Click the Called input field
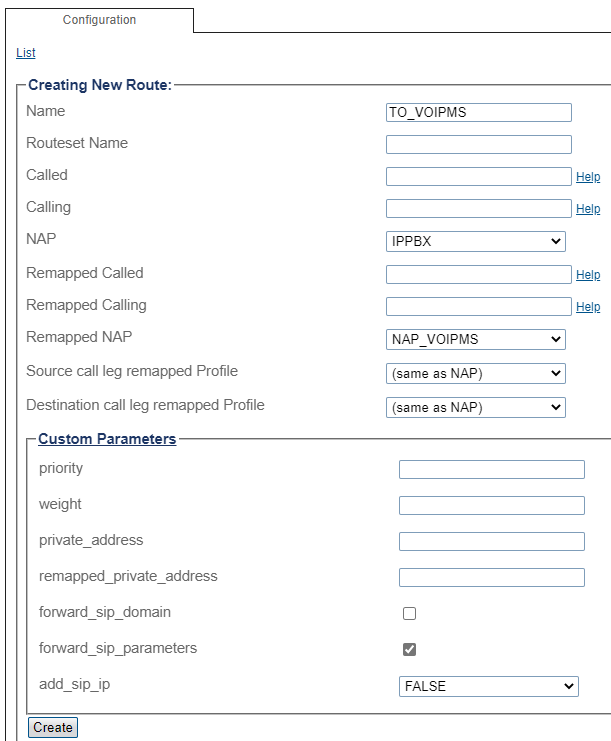 tap(478, 176)
